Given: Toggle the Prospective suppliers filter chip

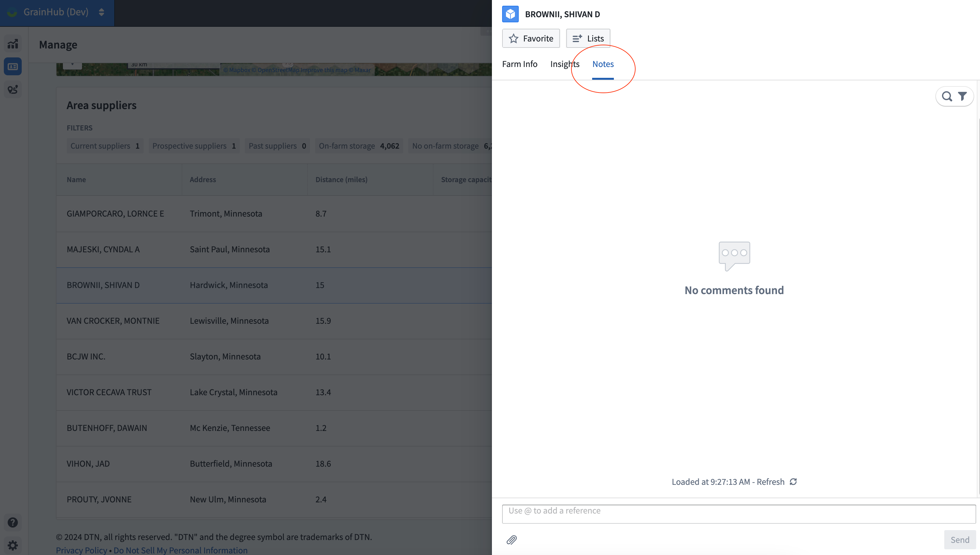Looking at the screenshot, I should [x=194, y=146].
